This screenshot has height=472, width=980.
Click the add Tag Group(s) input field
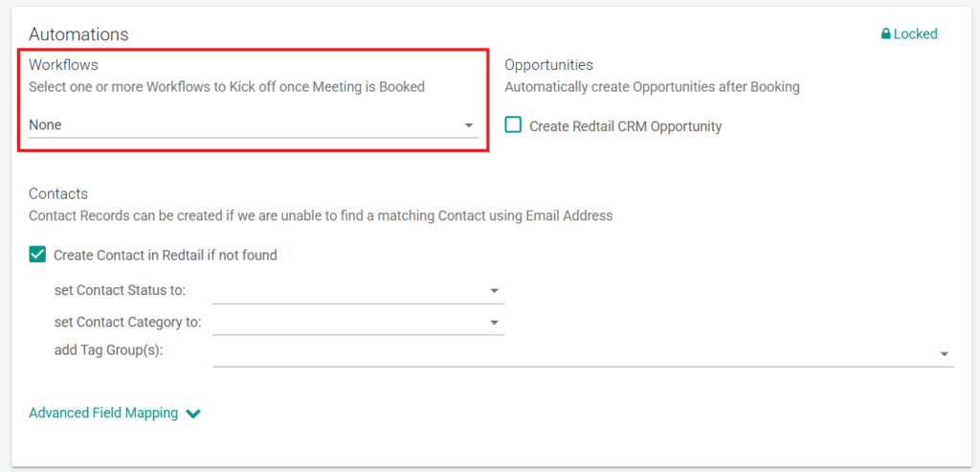coord(574,353)
